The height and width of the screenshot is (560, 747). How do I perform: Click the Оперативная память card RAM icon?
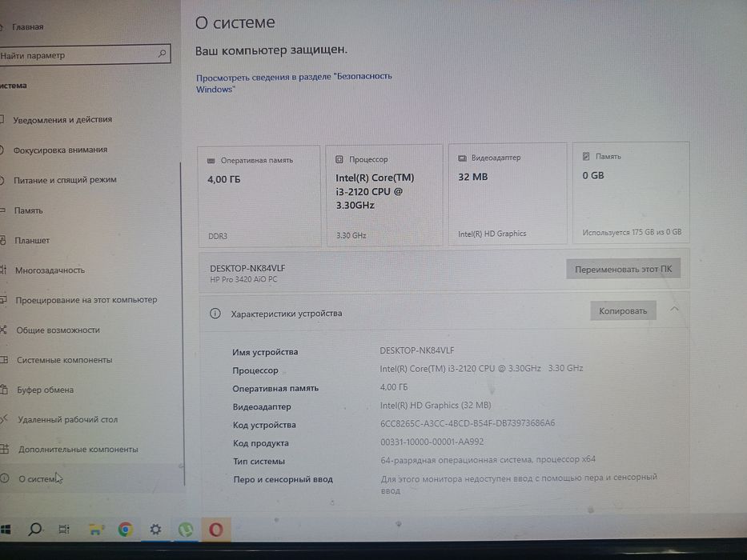(211, 161)
